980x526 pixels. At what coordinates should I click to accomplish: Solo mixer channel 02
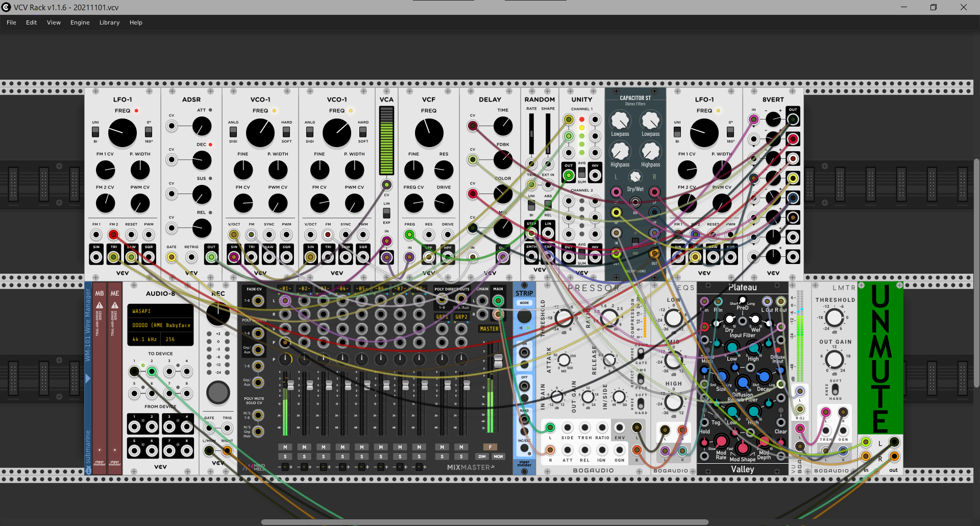click(x=304, y=457)
